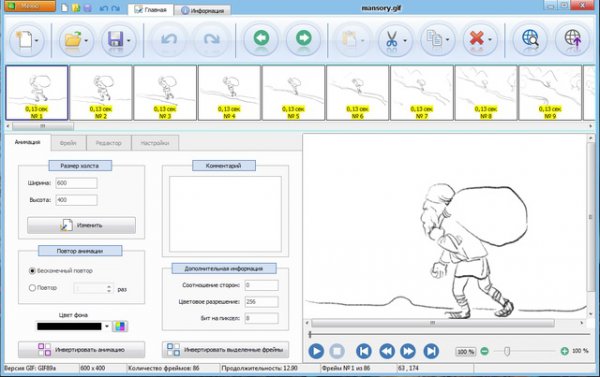Jump to the last frame
The image size is (600, 377).
[431, 351]
